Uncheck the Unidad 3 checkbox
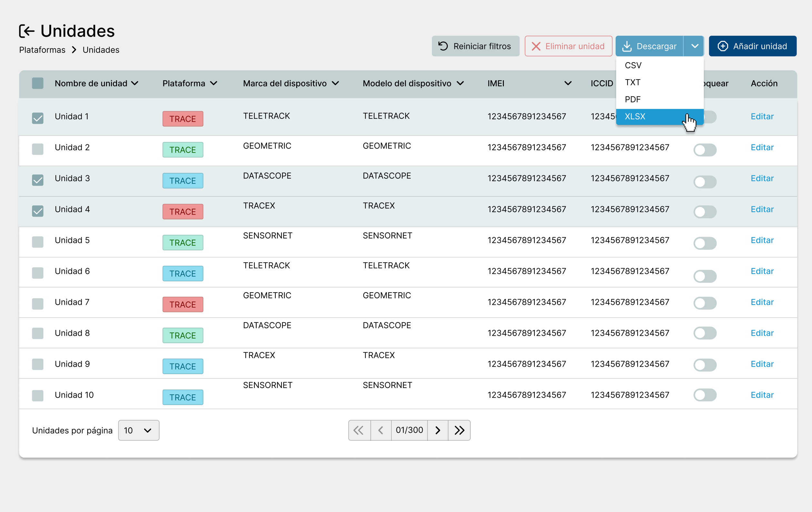This screenshot has width=812, height=512. point(37,180)
